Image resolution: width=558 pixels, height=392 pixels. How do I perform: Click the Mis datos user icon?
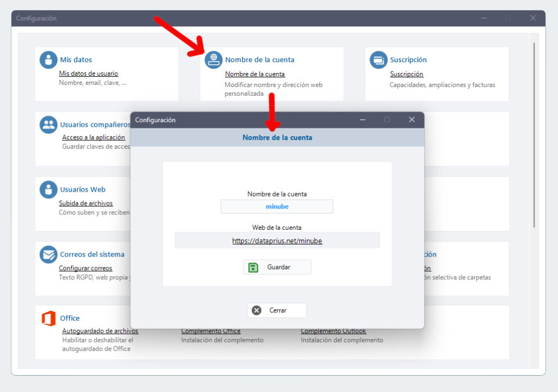(x=48, y=60)
